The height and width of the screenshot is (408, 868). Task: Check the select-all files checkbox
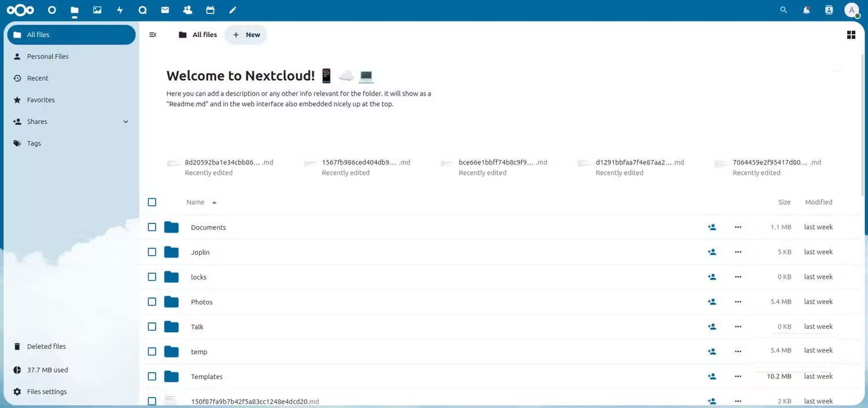tap(152, 202)
